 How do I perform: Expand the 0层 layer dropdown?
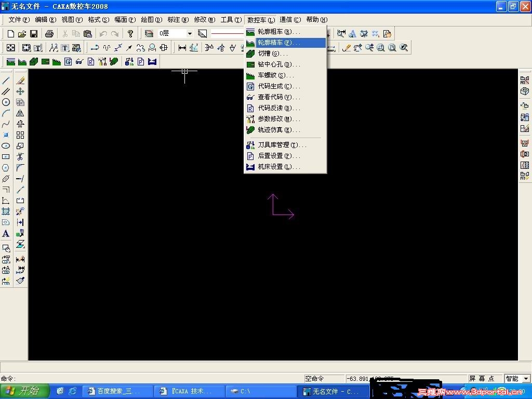click(190, 34)
